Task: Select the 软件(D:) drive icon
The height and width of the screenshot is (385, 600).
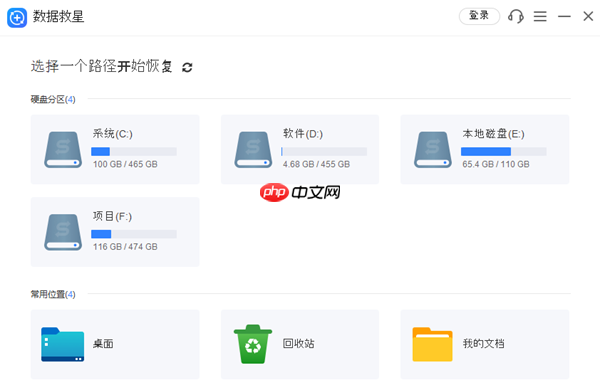Action: (253, 150)
